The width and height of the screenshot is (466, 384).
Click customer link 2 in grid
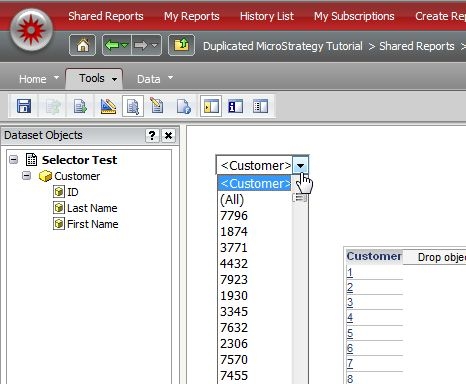point(350,287)
